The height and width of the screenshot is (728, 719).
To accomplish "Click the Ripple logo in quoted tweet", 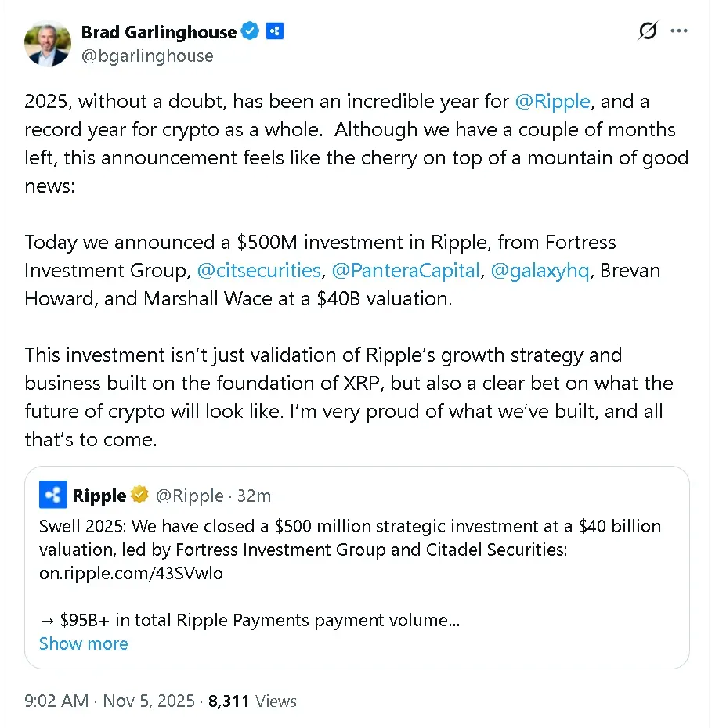I will (54, 496).
